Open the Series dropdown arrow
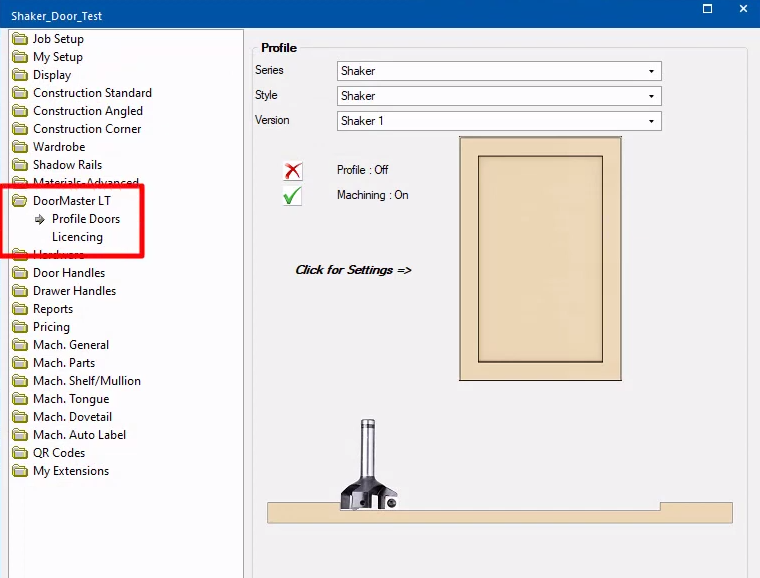 (651, 71)
